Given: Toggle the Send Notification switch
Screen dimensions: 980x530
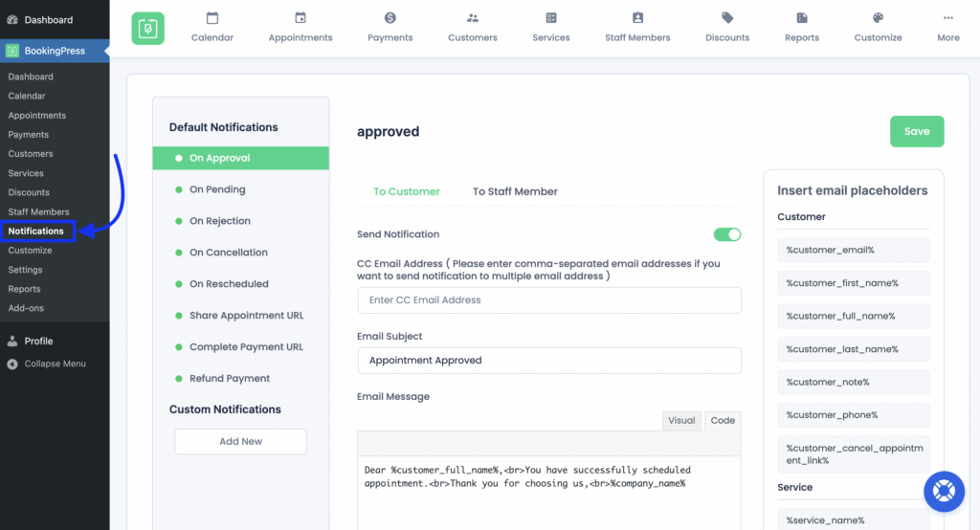Looking at the screenshot, I should click(727, 234).
